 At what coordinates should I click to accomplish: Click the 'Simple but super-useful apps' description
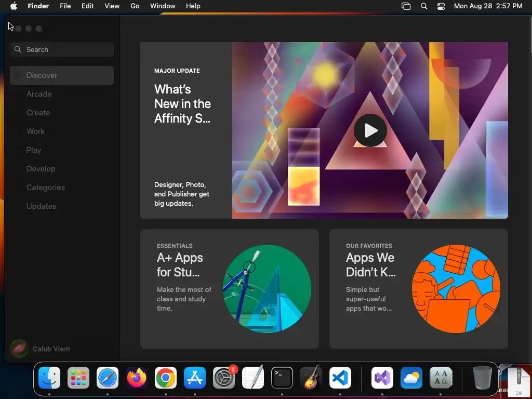coord(369,299)
